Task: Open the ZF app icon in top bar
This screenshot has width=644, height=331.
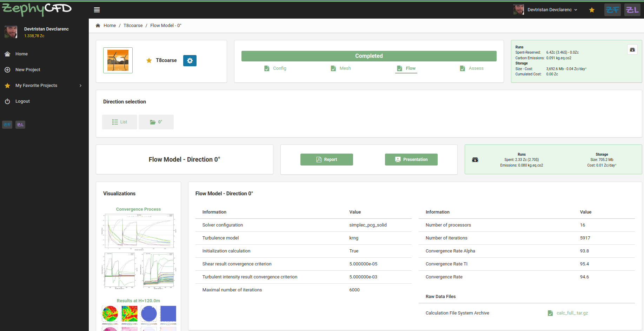Action: click(612, 10)
